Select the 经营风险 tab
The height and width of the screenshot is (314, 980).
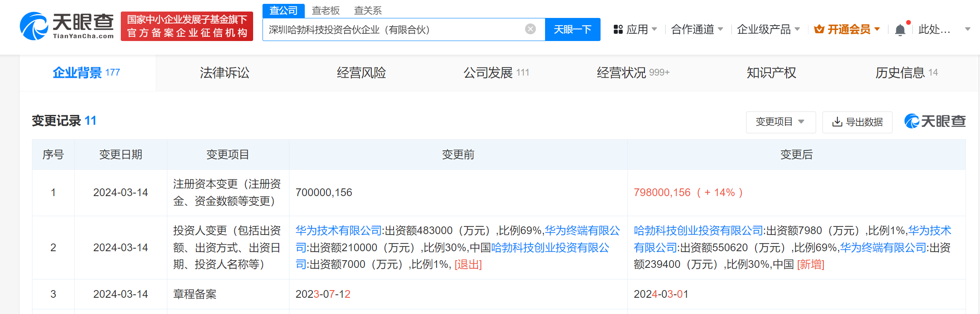click(x=361, y=73)
